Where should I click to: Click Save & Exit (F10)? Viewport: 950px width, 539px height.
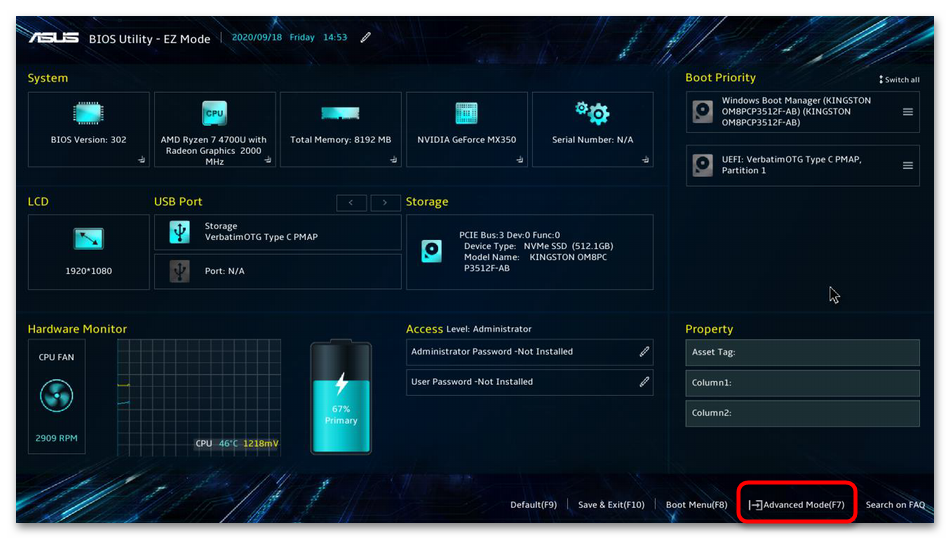pos(611,505)
